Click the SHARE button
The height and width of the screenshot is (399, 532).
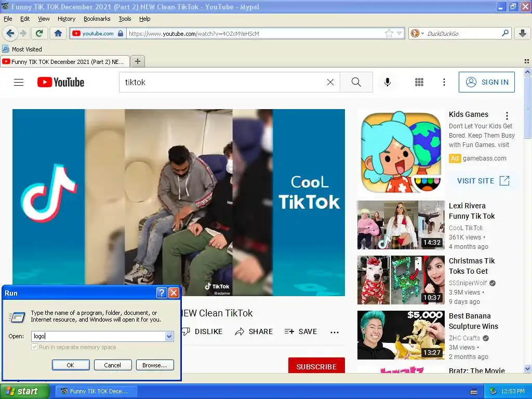coord(254,331)
